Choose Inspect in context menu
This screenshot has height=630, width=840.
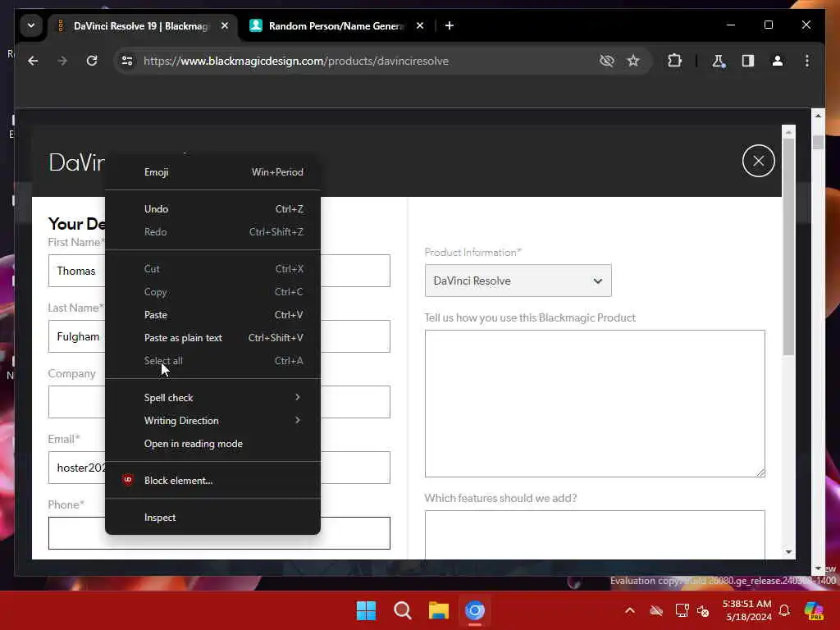[x=212, y=518]
